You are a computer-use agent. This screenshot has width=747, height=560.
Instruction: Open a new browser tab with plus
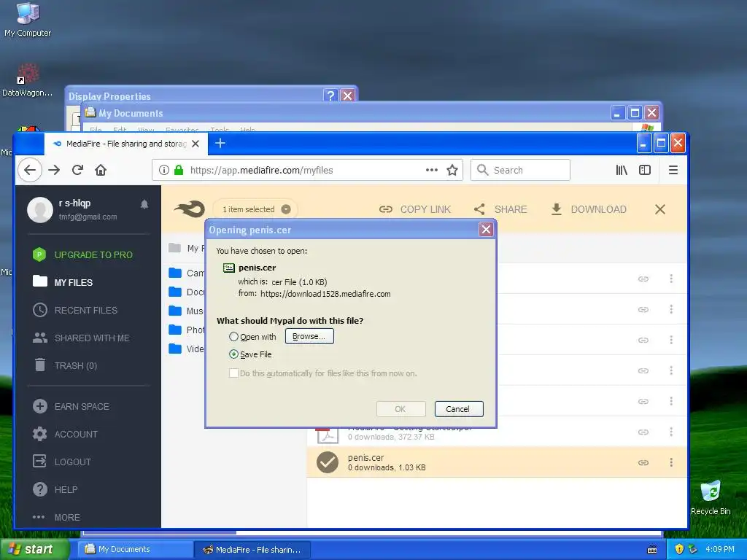point(220,143)
